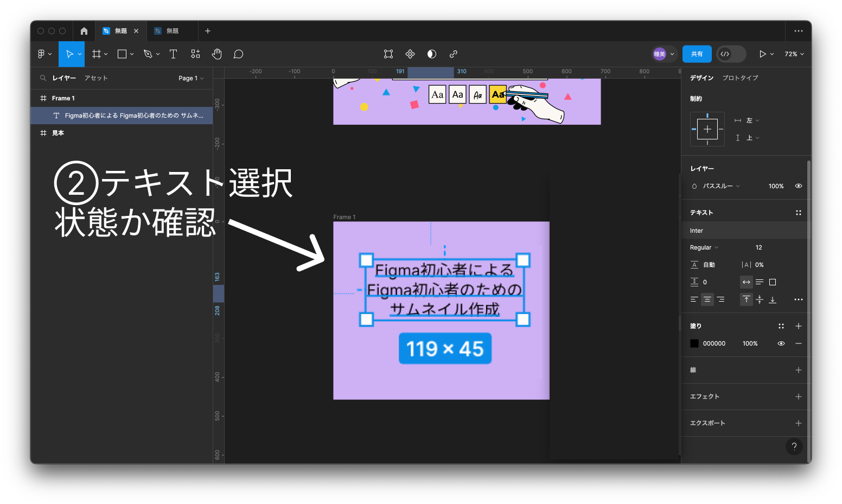842x504 pixels.
Task: Remove the 000000 fill with minus icon
Action: pos(799,343)
